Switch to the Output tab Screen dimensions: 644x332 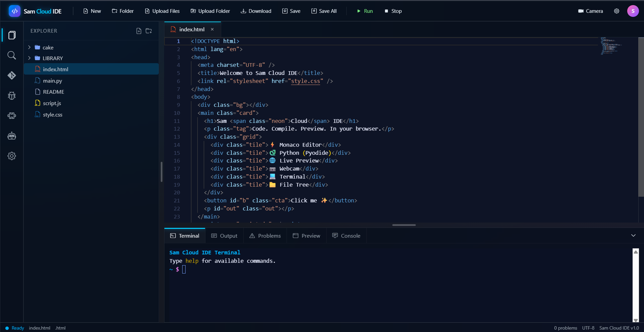(x=224, y=236)
